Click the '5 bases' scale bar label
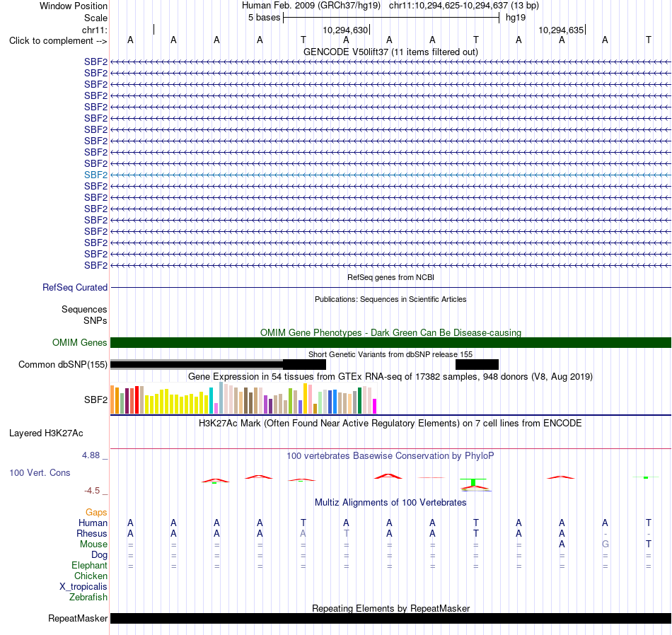The image size is (672, 635). tap(264, 18)
